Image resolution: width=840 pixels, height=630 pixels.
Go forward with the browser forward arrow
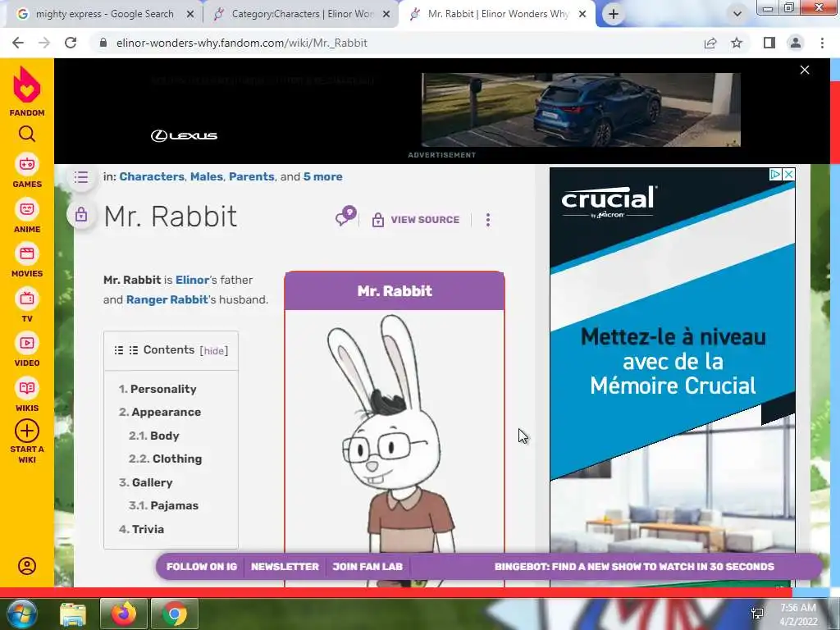coord(44,43)
